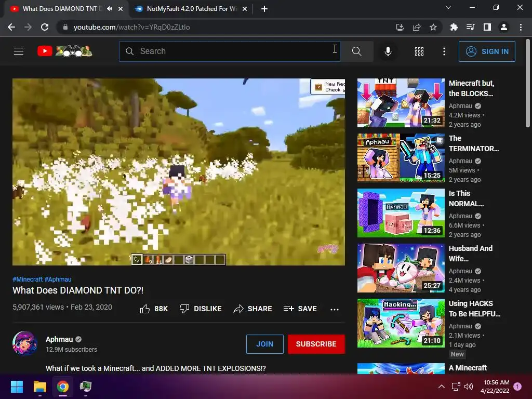The height and width of the screenshot is (399, 532).
Task: Open The TERMINATOR video thumbnail
Action: pos(401,158)
